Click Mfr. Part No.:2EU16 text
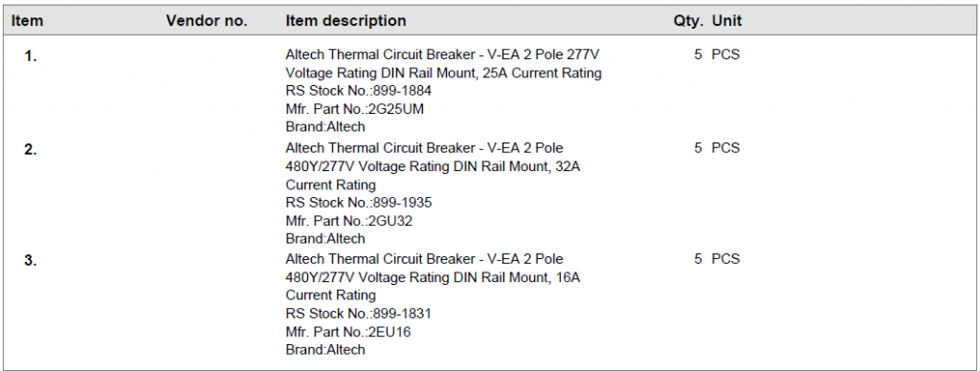 (x=348, y=332)
